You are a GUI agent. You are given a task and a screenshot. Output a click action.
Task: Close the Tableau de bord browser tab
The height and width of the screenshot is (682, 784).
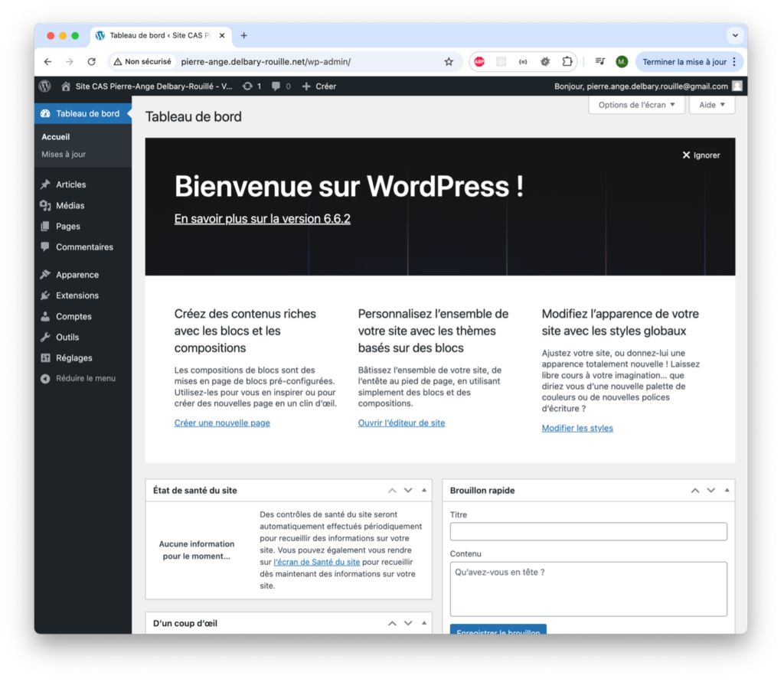[x=222, y=35]
